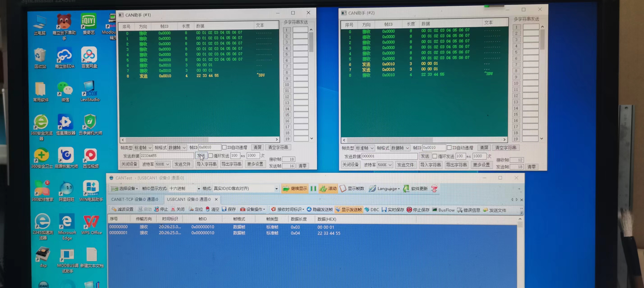This screenshot has width=644, height=288.
Task: Click the 停止 stop icon in CANTest
Action: 157,209
